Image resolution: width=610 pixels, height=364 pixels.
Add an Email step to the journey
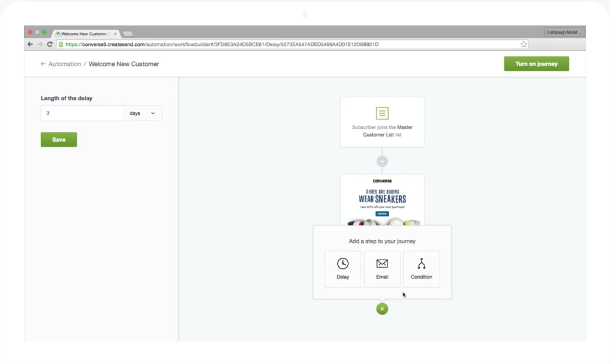coord(382,269)
